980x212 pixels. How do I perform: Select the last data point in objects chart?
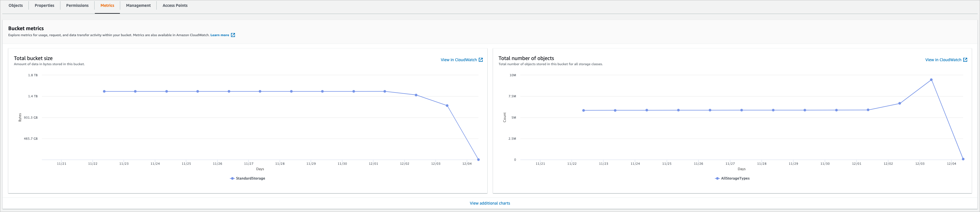[963, 159]
